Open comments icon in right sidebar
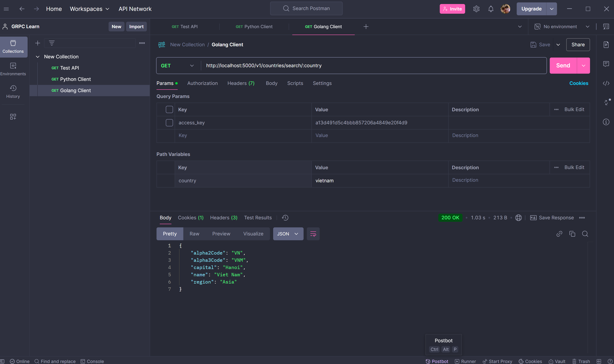The image size is (614, 364). click(606, 64)
